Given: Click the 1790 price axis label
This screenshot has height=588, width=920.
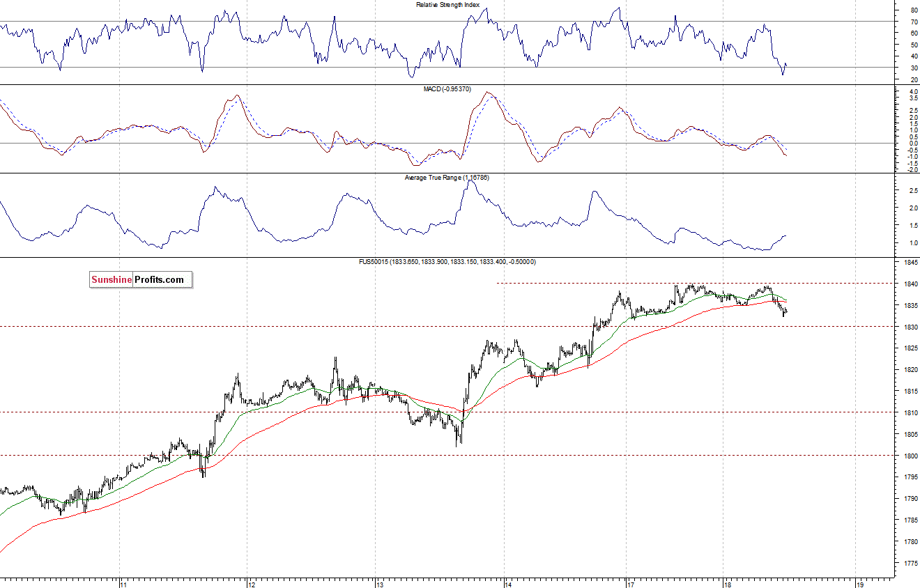Looking at the screenshot, I should [912, 498].
